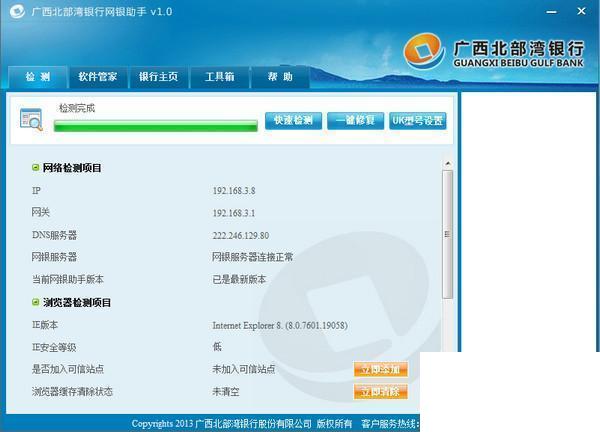This screenshot has height=432, width=600.
Task: Click 立即添加 for trusted sites
Action: [x=381, y=369]
